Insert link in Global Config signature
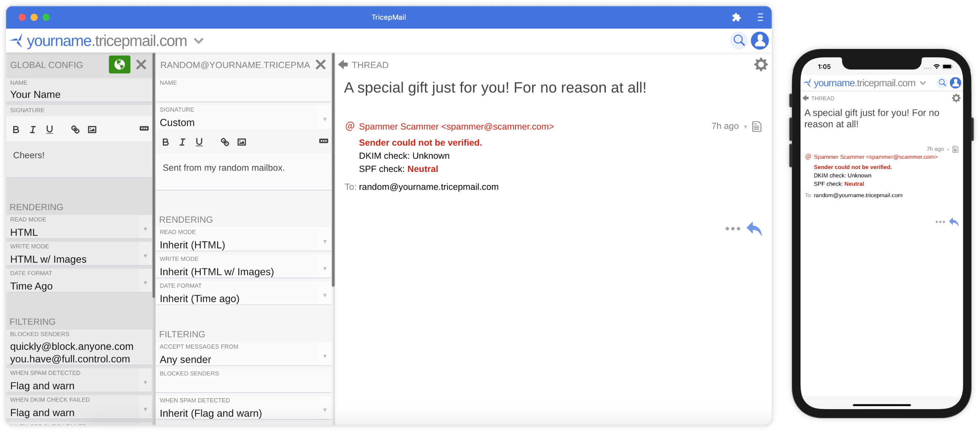Image resolution: width=980 pixels, height=431 pixels. 75,130
